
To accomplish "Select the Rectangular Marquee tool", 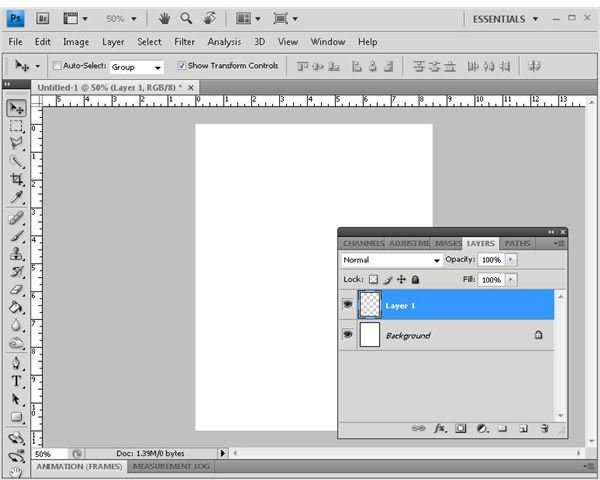I will (x=16, y=126).
